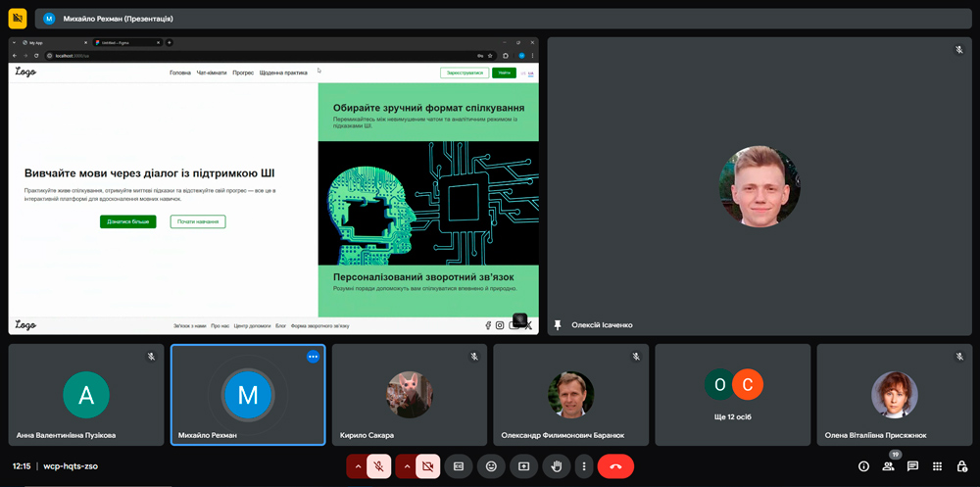Leave the call with red hang-up button
The height and width of the screenshot is (487, 980).
point(615,466)
